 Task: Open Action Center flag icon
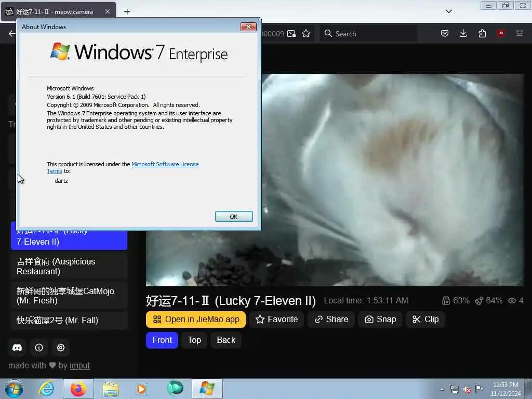(479, 389)
